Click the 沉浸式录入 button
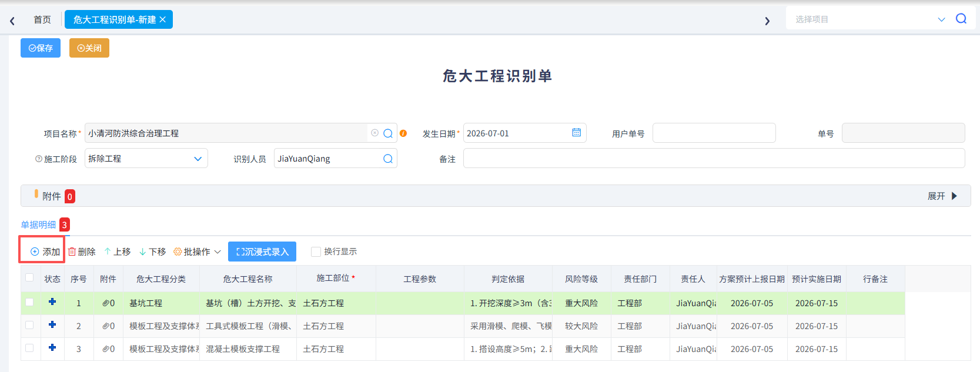Viewport: 980px width, 372px height. coord(262,252)
